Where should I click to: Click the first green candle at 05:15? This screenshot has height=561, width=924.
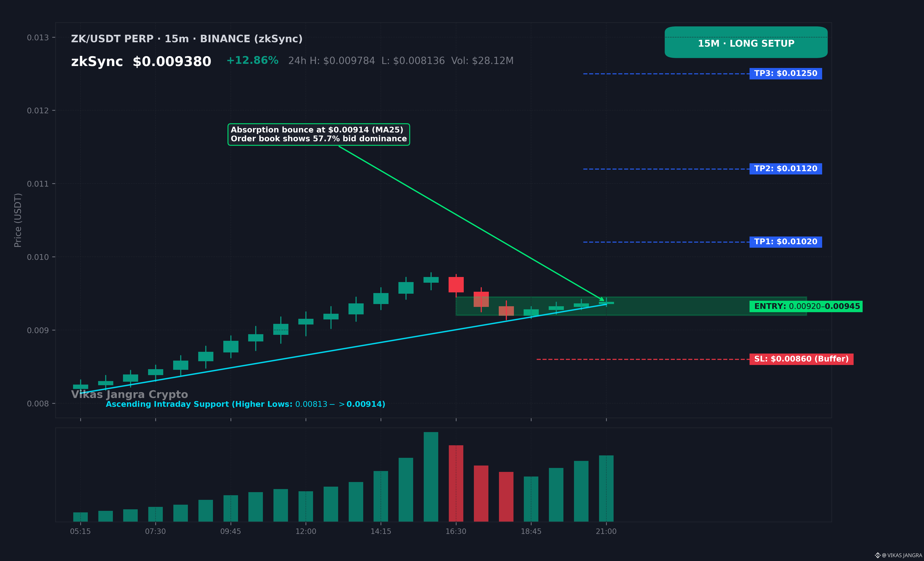[x=81, y=387]
